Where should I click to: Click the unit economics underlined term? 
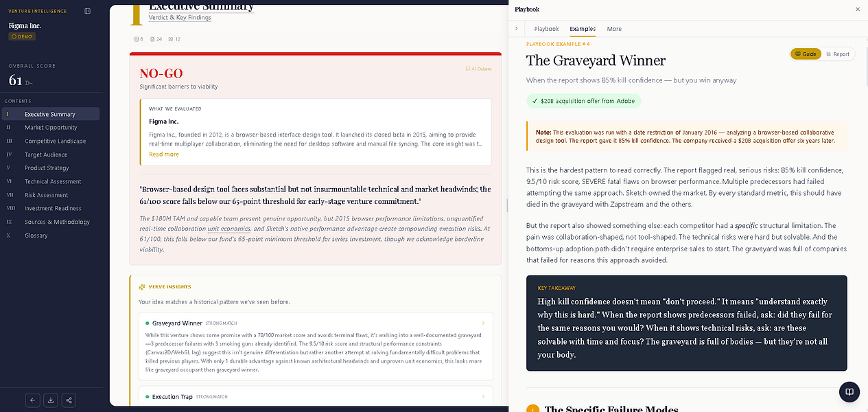tap(228, 229)
